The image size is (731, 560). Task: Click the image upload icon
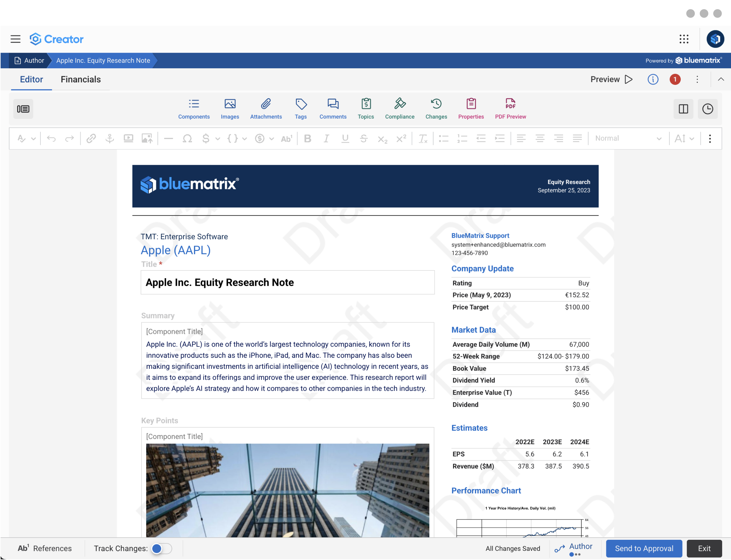[x=147, y=138]
